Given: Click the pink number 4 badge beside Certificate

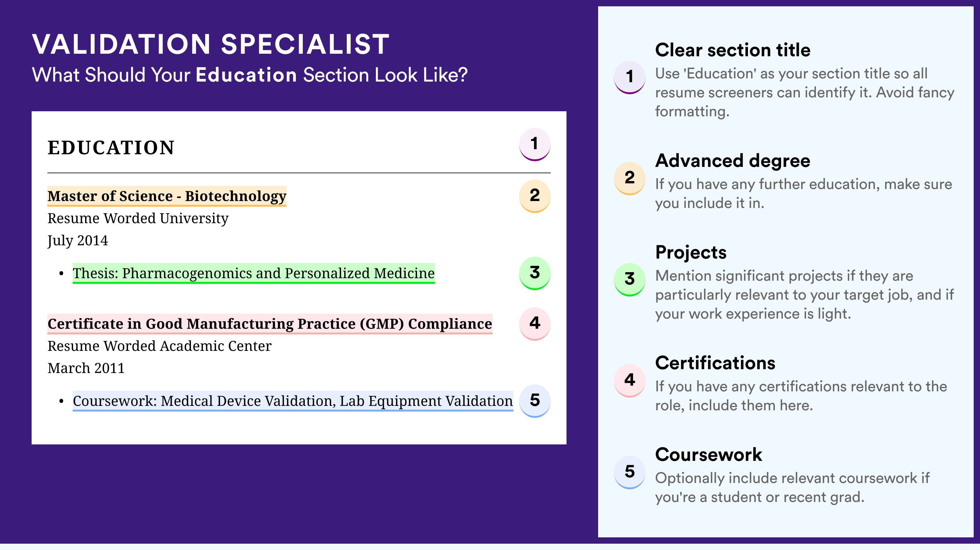Looking at the screenshot, I should click(535, 323).
